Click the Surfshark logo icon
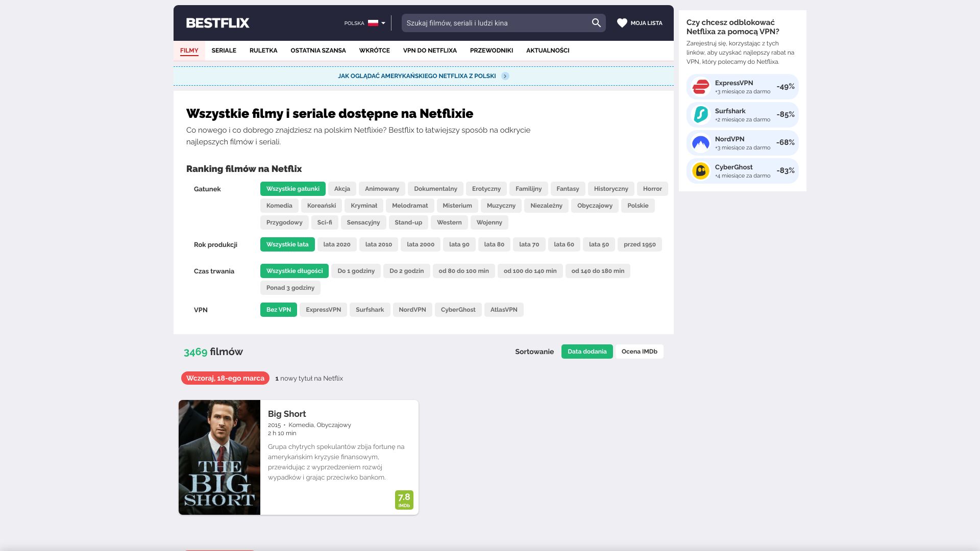Image resolution: width=980 pixels, height=551 pixels. [701, 115]
